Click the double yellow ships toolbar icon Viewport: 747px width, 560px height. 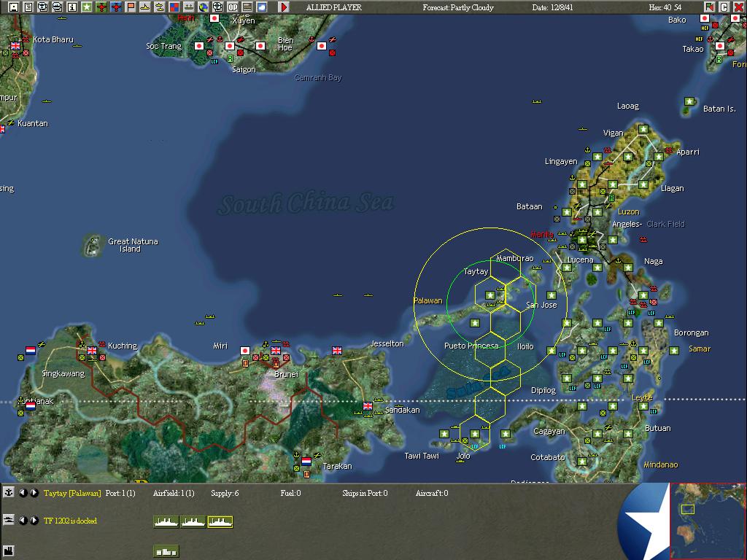point(160,7)
